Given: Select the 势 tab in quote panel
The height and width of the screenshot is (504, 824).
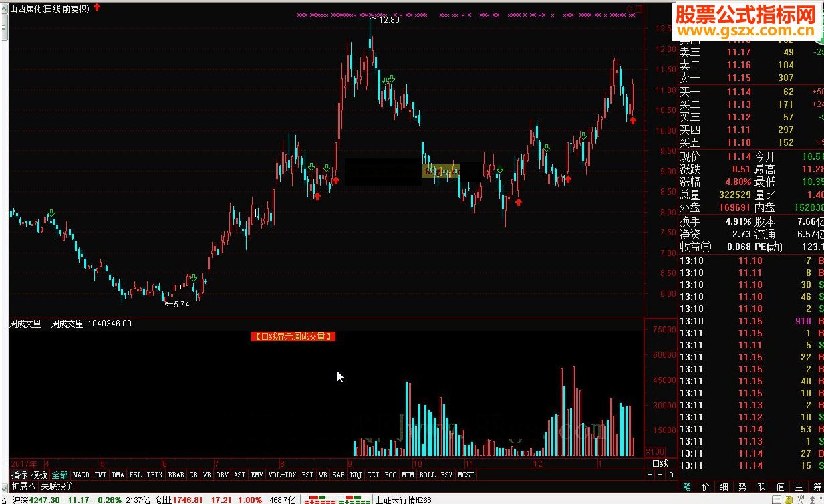Looking at the screenshot, I should click(x=743, y=487).
